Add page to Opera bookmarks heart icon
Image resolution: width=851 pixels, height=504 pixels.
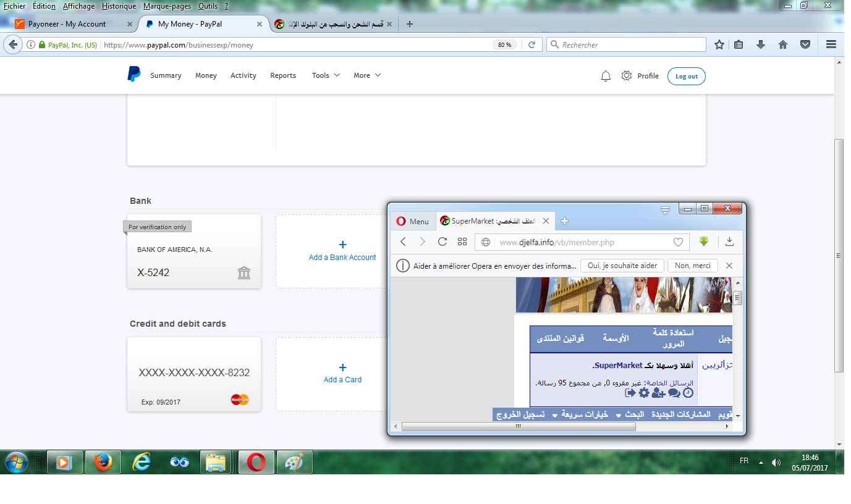[678, 242]
